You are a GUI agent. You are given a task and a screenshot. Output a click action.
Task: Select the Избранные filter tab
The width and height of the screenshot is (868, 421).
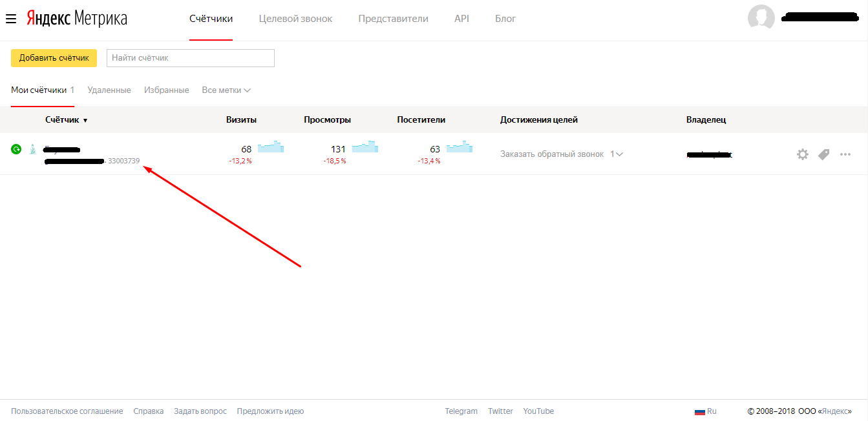click(x=167, y=90)
